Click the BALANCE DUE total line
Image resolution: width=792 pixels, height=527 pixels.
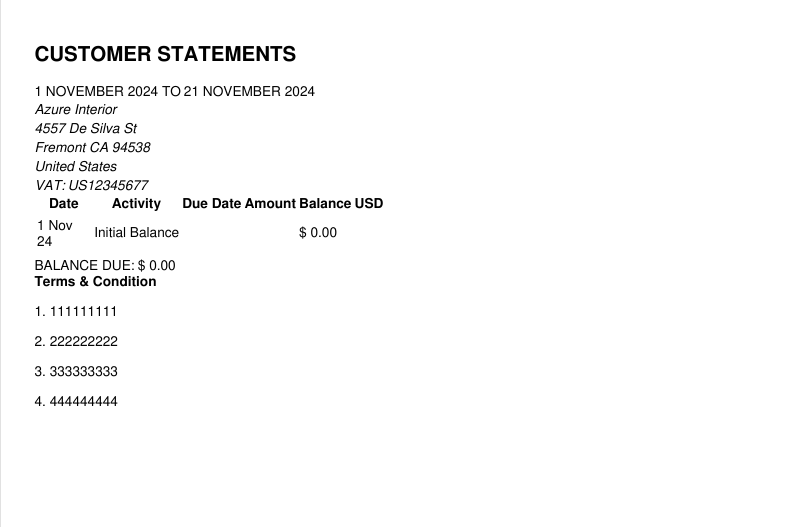coord(105,266)
